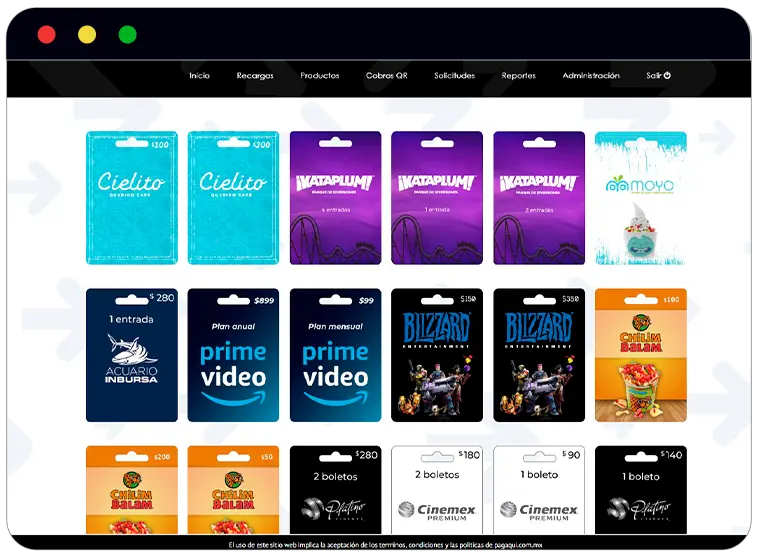
Task: Go to the Recargas section
Action: coord(255,76)
